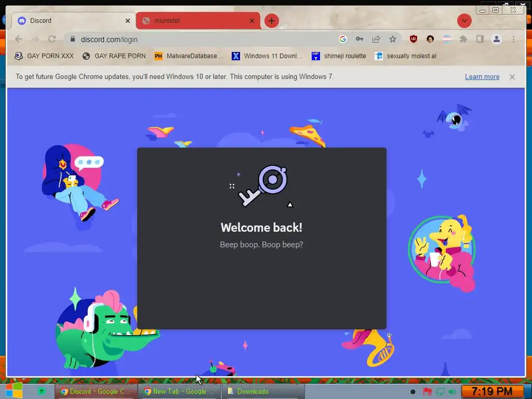
Task: Open the uBlock Origin extension
Action: point(413,39)
